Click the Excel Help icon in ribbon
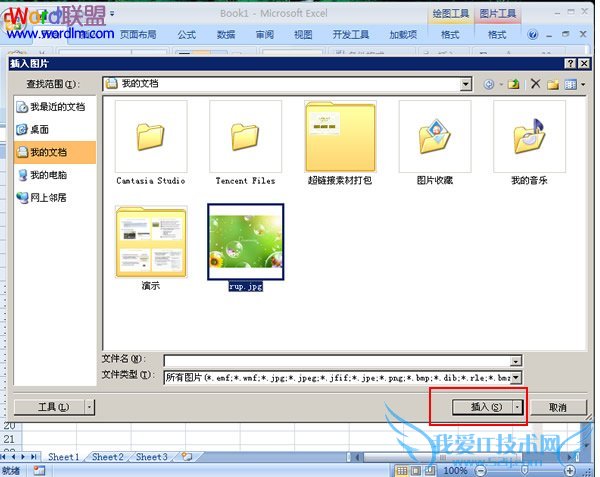600x477 pixels. click(x=532, y=34)
